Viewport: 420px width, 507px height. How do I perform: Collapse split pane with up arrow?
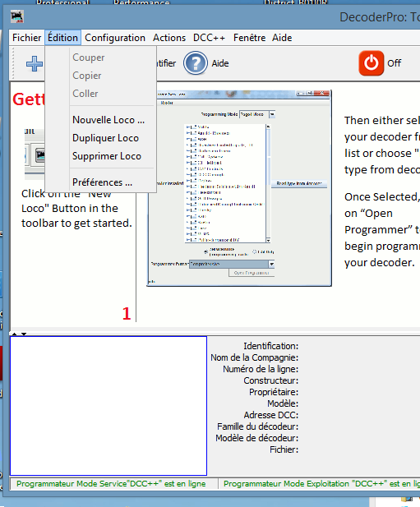pyautogui.click(x=15, y=334)
